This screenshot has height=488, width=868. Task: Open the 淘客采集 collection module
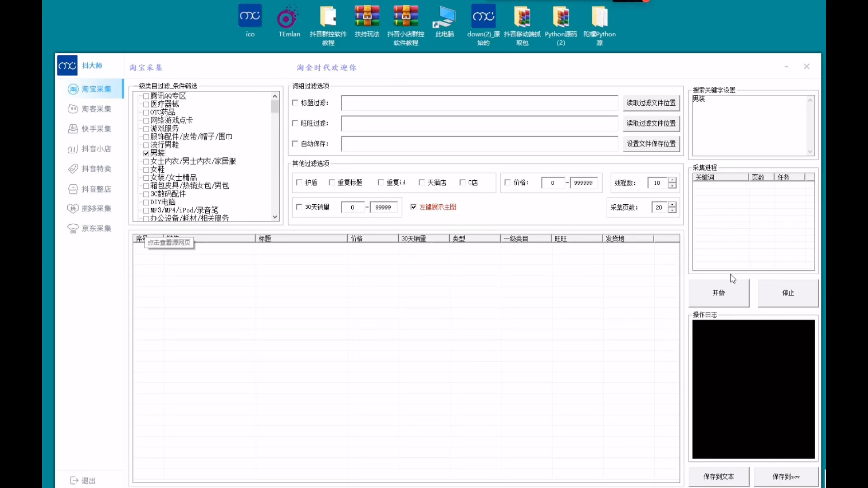(90, 109)
